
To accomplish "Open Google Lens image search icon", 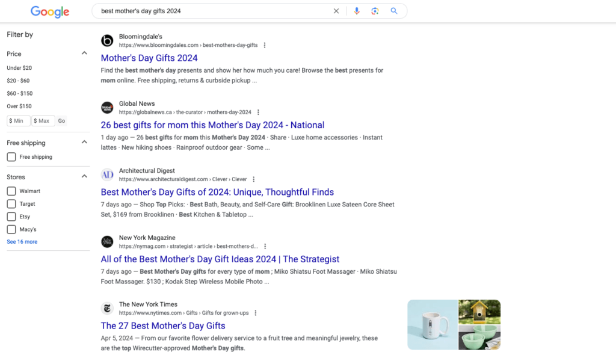I will (375, 11).
